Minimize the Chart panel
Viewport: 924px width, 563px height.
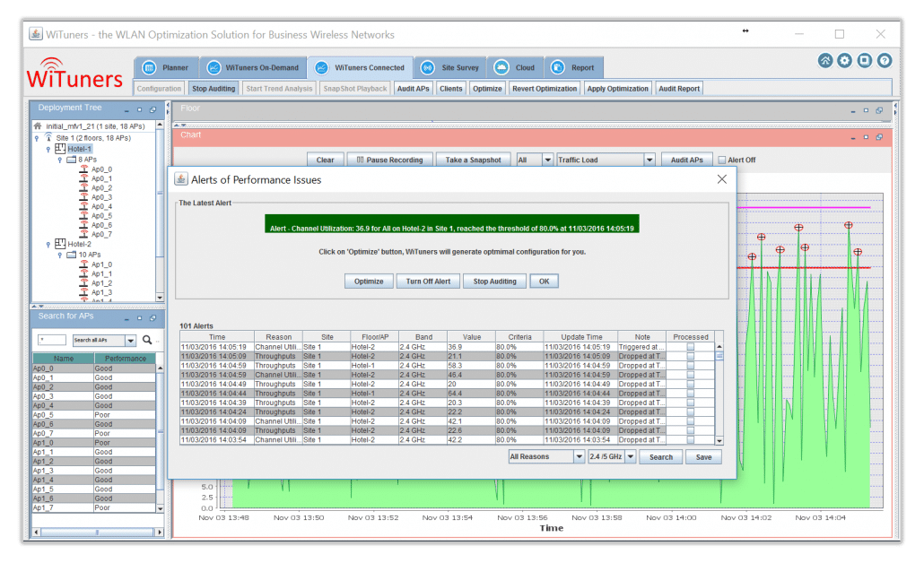point(853,138)
